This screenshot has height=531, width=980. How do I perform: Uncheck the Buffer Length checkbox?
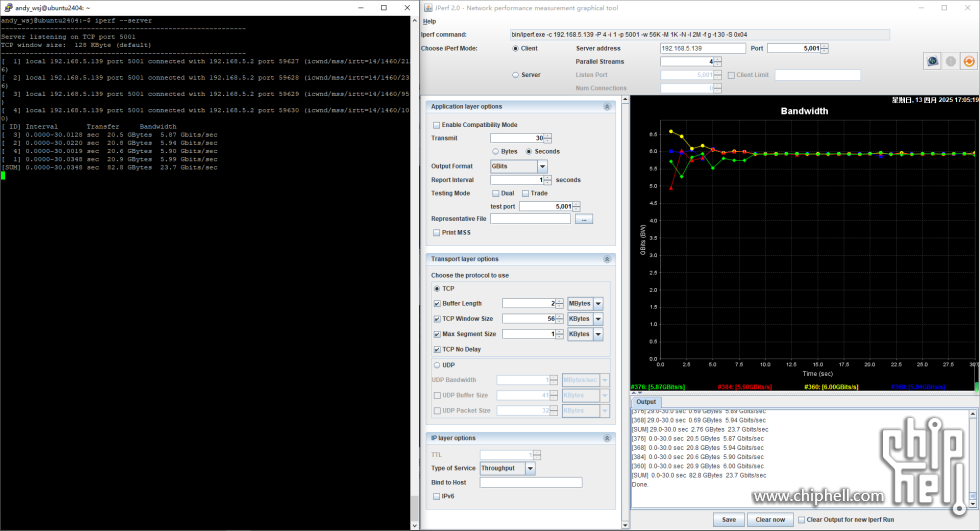click(x=437, y=304)
